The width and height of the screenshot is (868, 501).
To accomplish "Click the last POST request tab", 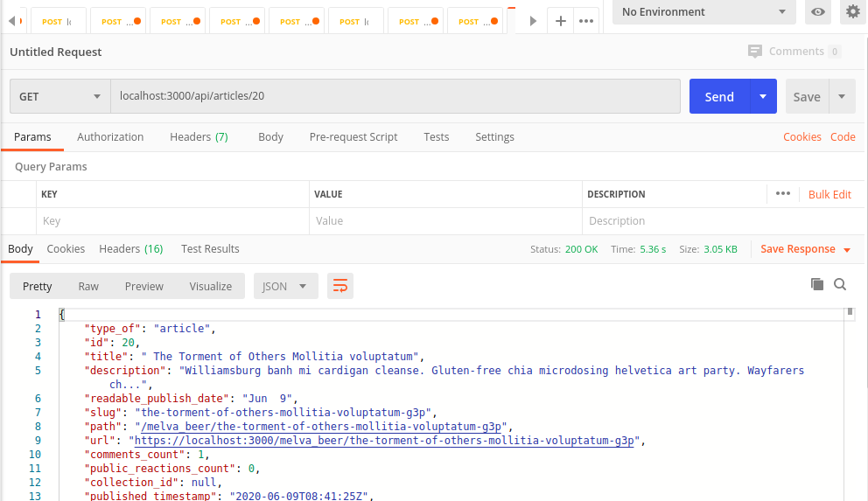I will (475, 21).
